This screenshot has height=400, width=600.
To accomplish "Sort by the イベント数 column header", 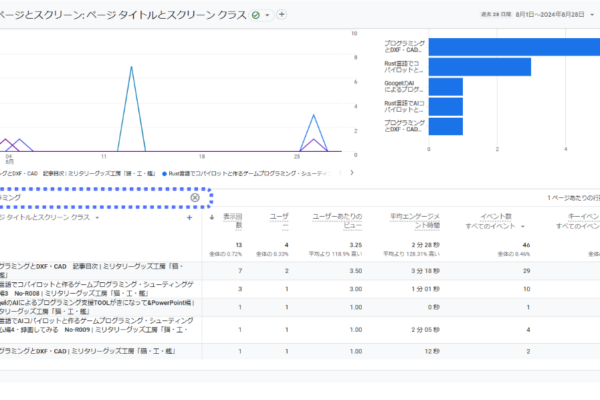I will coord(496,216).
